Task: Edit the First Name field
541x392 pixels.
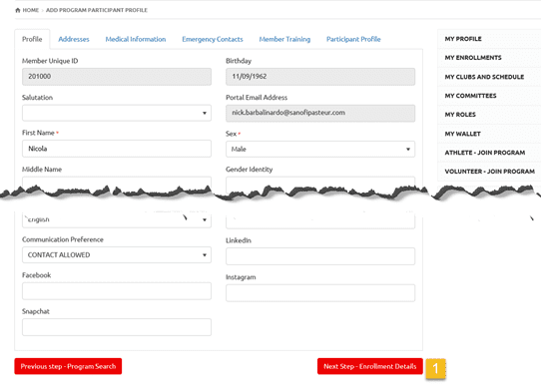Action: click(117, 149)
